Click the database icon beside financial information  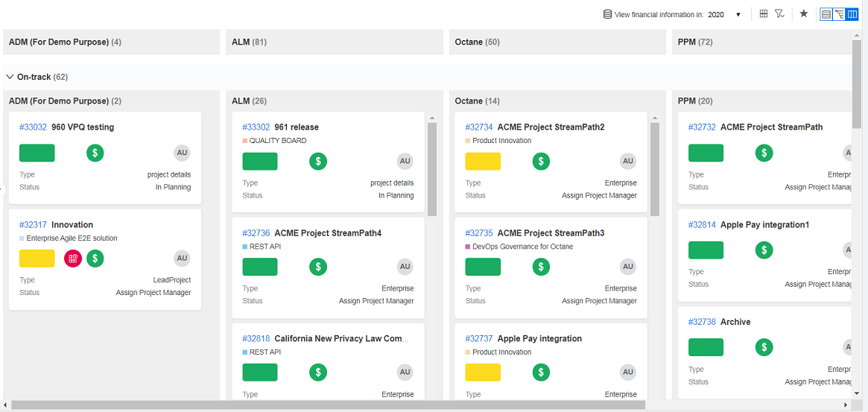point(607,14)
